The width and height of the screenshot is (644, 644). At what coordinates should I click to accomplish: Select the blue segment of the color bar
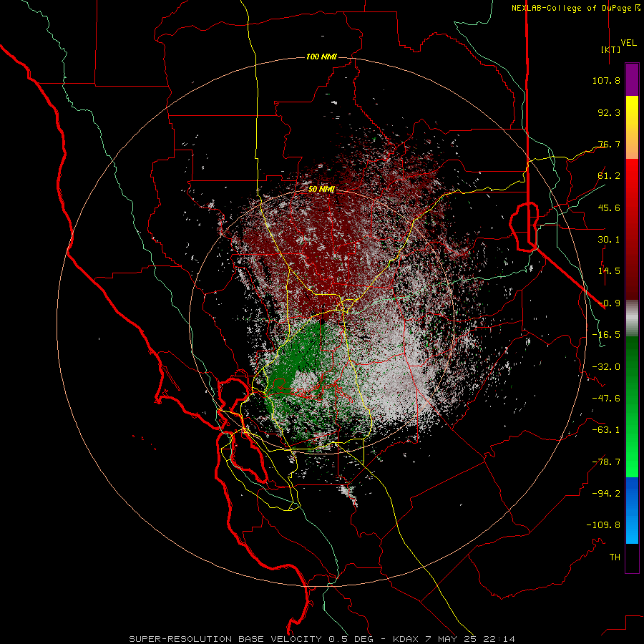632,510
